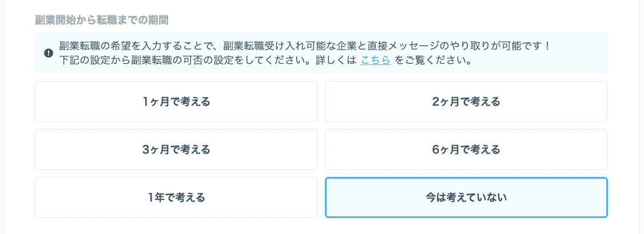644x234 pixels.
Task: Open the こちら link for details
Action: point(375,60)
